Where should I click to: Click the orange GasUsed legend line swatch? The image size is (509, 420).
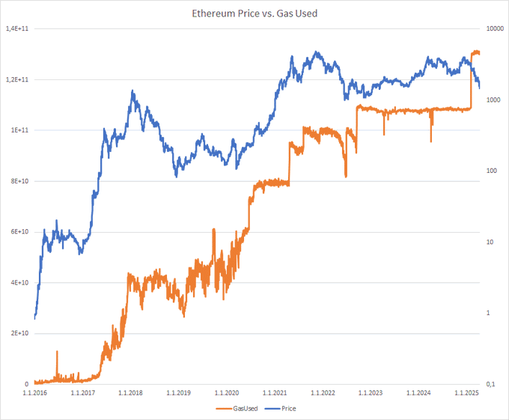coord(224,409)
